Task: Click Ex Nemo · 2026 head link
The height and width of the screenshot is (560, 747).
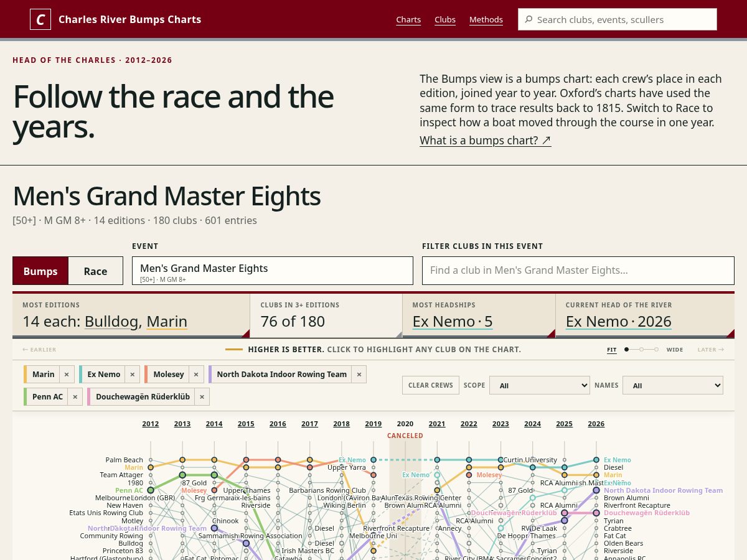Action: tap(619, 322)
